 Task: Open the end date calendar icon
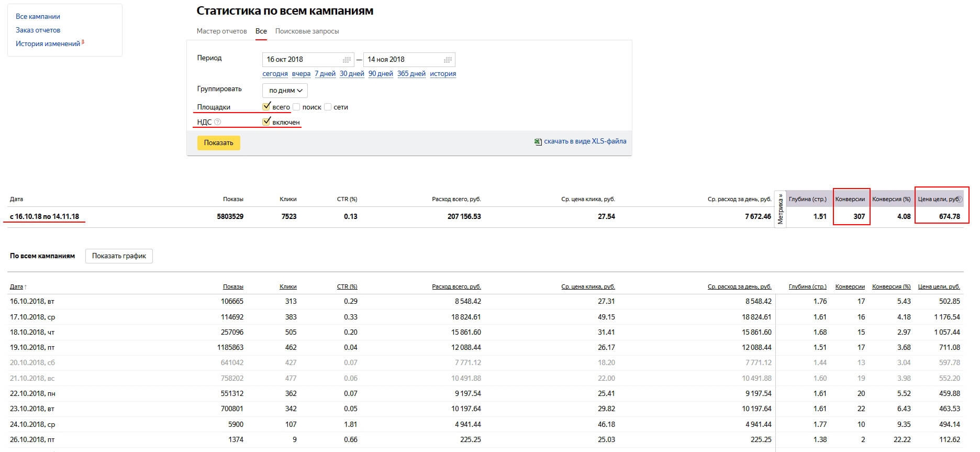click(x=448, y=60)
